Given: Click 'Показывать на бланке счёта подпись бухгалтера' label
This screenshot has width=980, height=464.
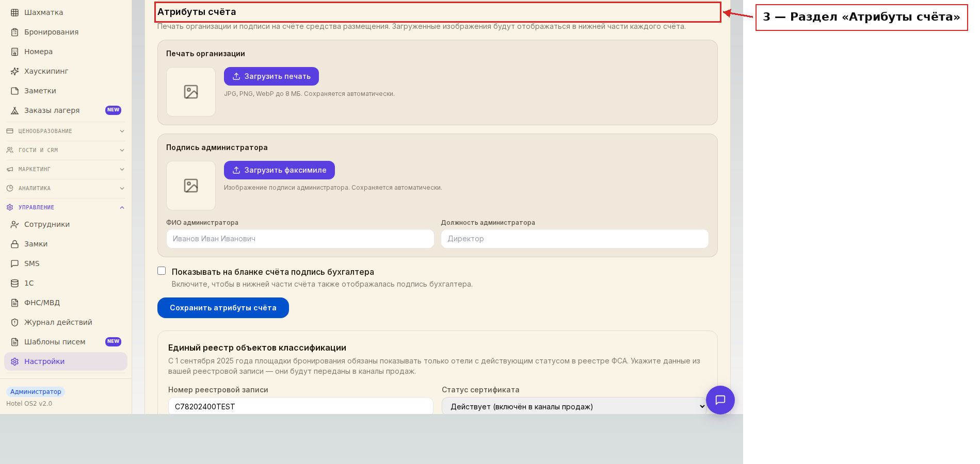Looking at the screenshot, I should 273,272.
